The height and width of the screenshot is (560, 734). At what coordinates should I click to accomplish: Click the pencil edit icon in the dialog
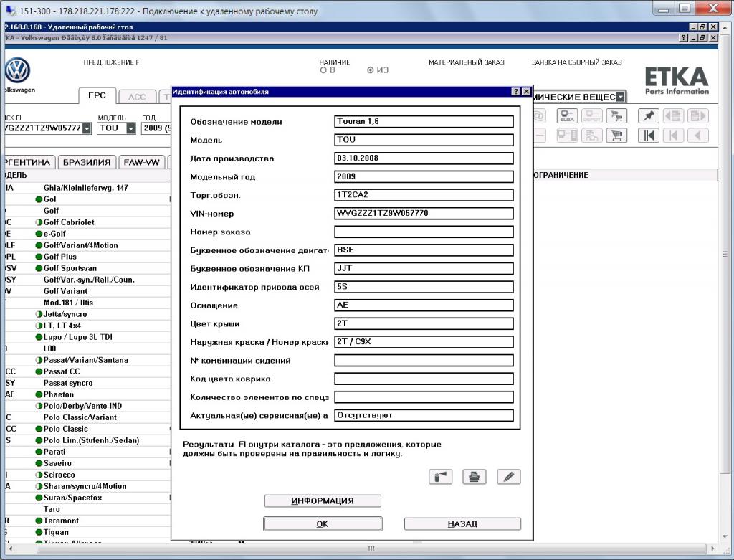pos(509,477)
